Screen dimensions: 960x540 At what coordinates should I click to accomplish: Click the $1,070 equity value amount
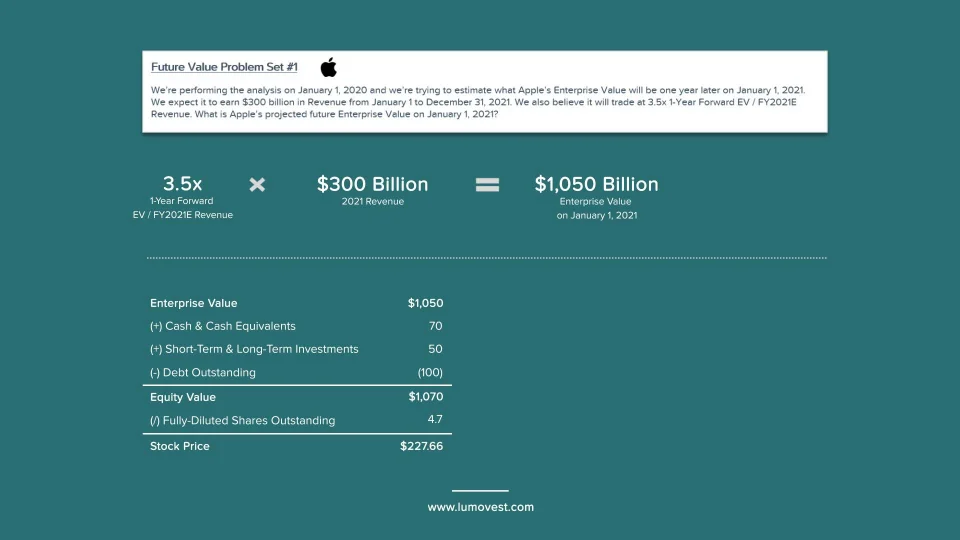[425, 397]
